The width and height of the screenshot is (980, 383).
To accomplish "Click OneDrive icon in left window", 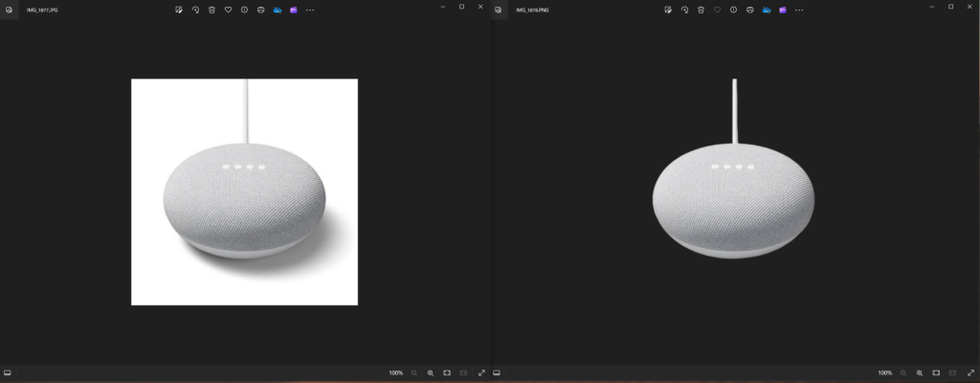I will 277,10.
